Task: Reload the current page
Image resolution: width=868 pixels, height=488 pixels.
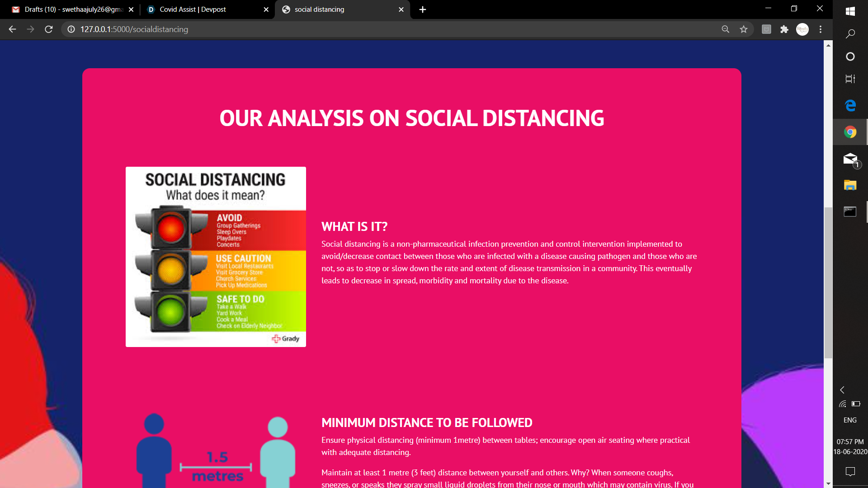Action: click(49, 29)
